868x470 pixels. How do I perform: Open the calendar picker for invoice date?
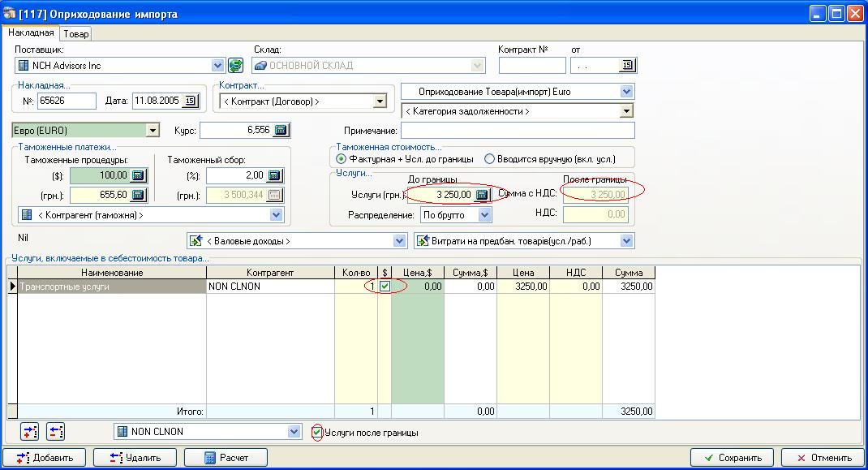coord(190,101)
